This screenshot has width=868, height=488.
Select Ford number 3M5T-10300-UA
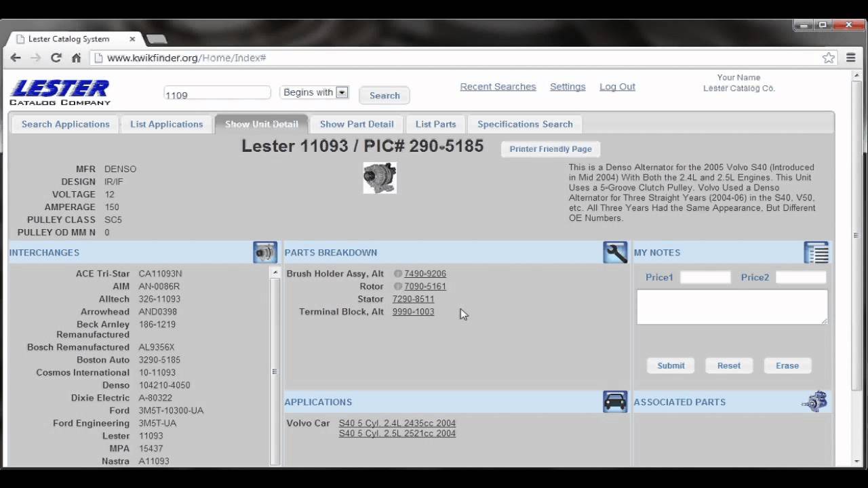(171, 411)
